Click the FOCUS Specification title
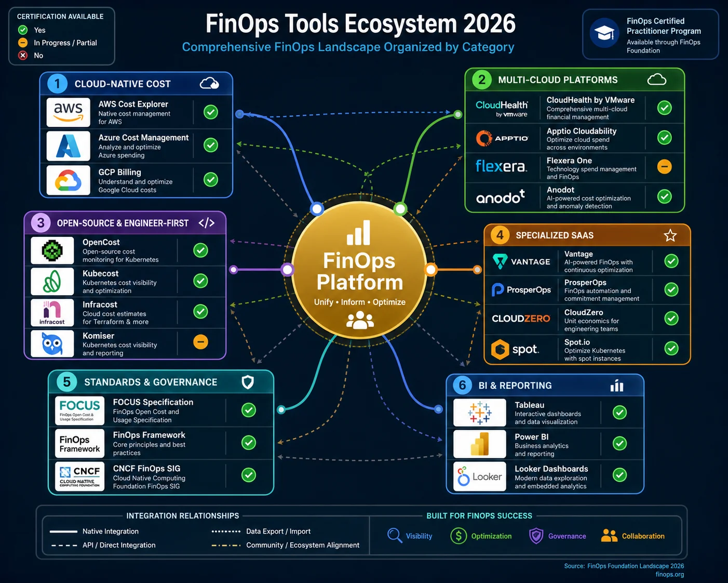 click(153, 402)
